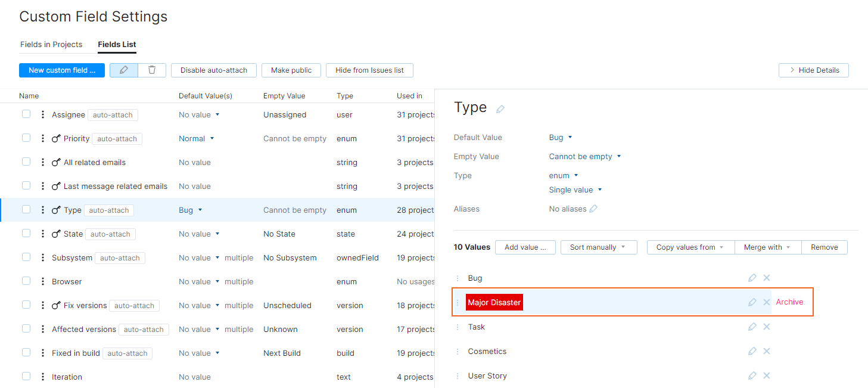Open three-dot menu for Assignee field
Screen dimensions: 868x388
point(43,114)
